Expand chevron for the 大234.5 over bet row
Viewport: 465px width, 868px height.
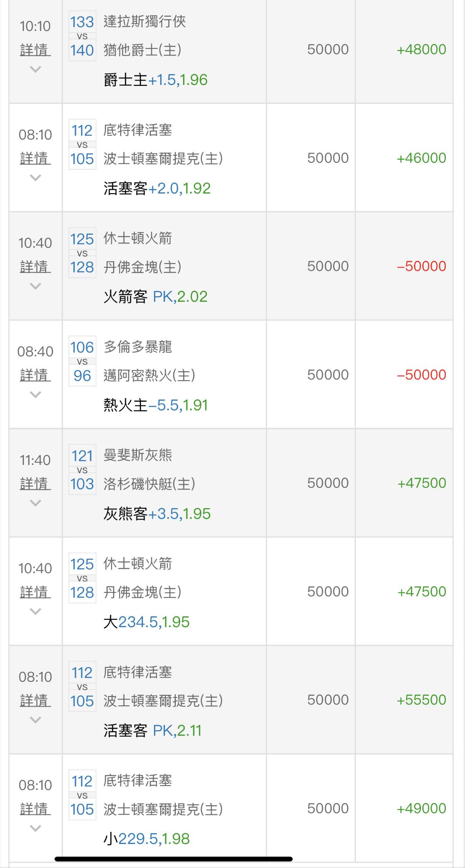pyautogui.click(x=35, y=612)
